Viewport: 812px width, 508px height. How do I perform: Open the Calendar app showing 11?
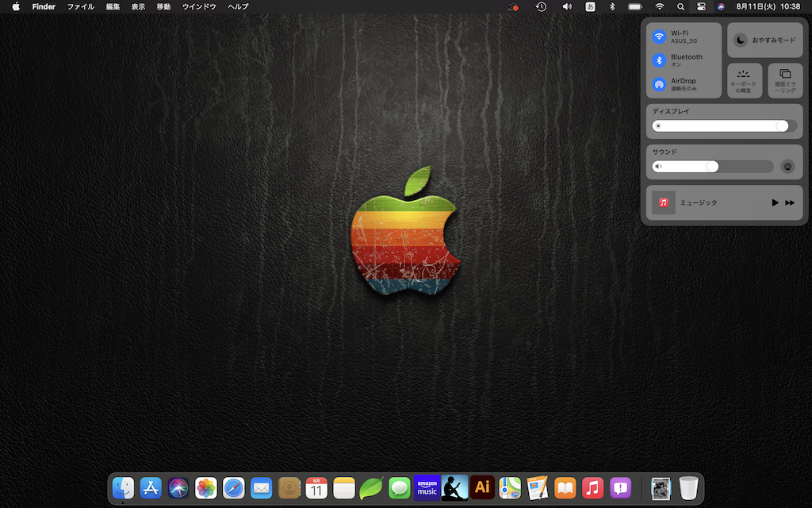pyautogui.click(x=316, y=488)
